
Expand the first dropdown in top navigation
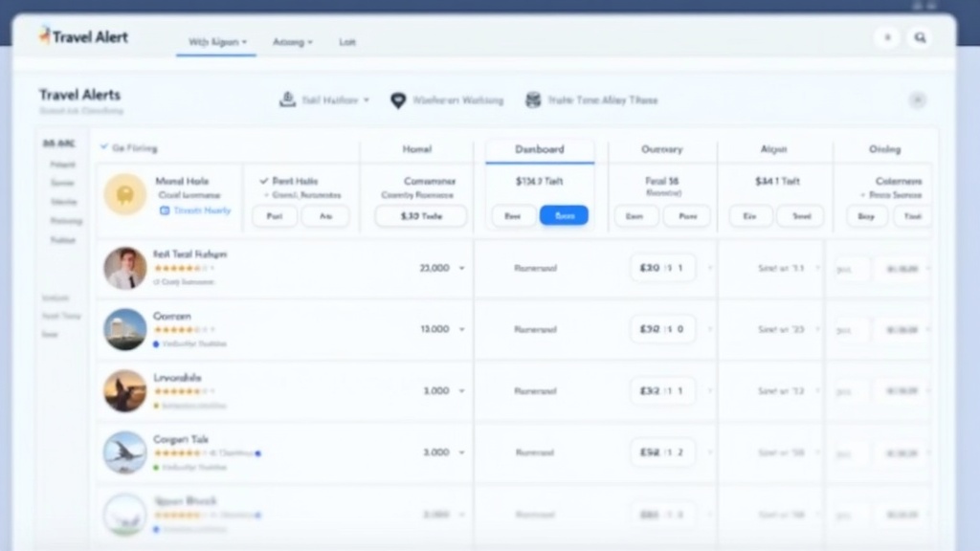click(x=217, y=42)
